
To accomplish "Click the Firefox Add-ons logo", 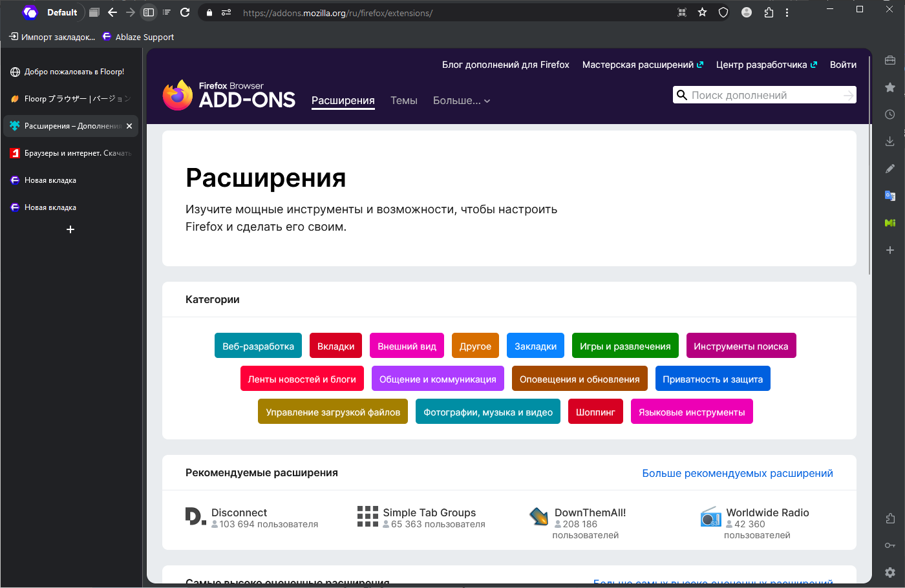I will (229, 95).
